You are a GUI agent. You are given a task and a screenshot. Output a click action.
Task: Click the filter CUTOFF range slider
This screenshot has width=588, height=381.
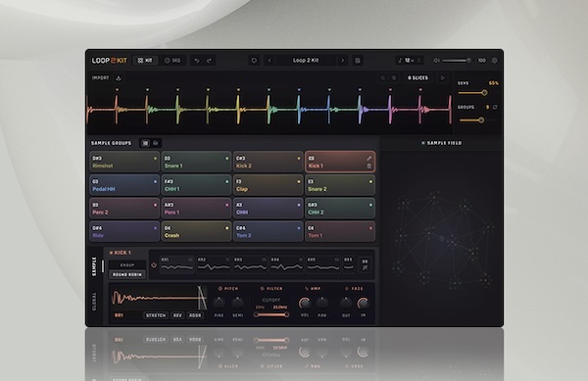271,314
